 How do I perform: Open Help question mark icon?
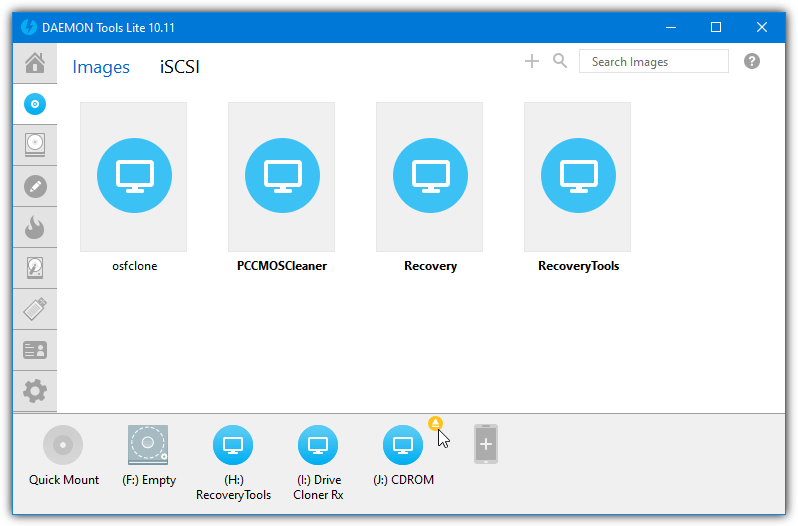point(752,61)
